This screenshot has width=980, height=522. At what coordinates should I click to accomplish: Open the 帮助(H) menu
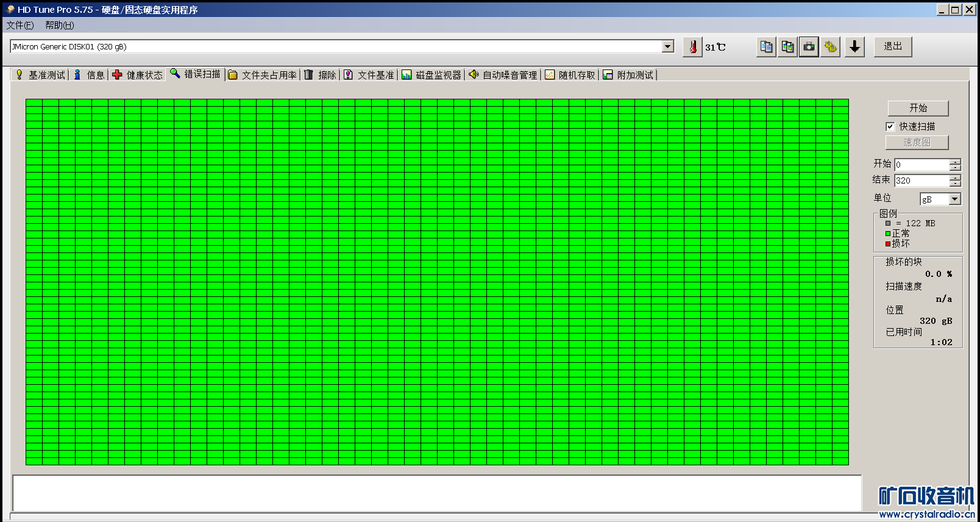coord(60,25)
